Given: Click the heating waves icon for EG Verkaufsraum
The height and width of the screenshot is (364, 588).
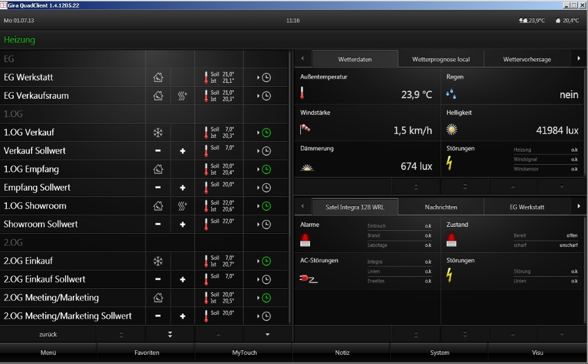Looking at the screenshot, I should (x=183, y=96).
